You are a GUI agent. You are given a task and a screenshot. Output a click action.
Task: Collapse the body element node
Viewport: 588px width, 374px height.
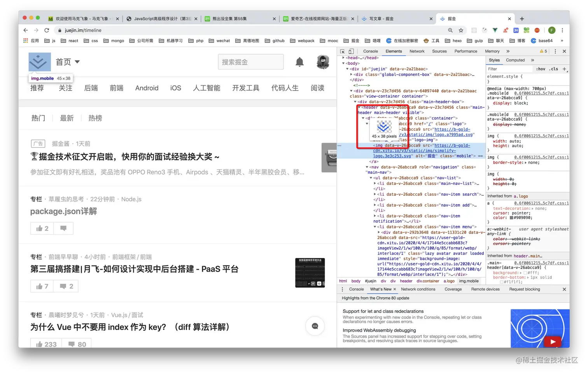pyautogui.click(x=343, y=63)
